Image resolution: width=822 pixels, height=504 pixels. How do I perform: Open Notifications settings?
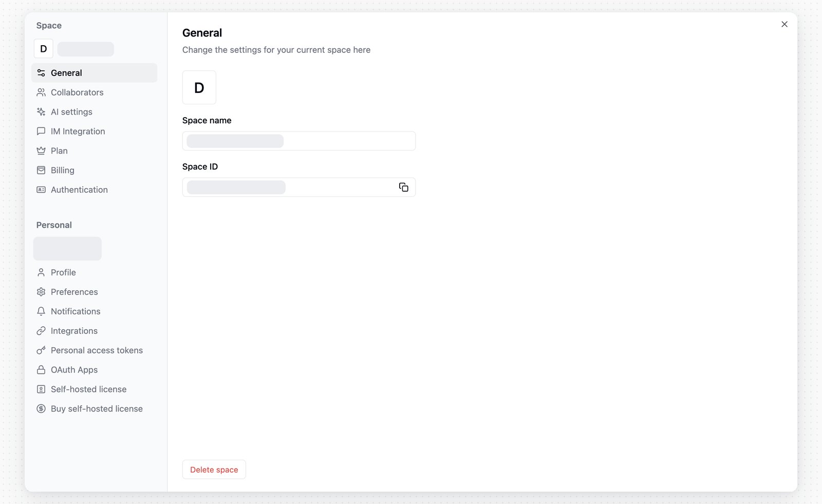pyautogui.click(x=95, y=311)
